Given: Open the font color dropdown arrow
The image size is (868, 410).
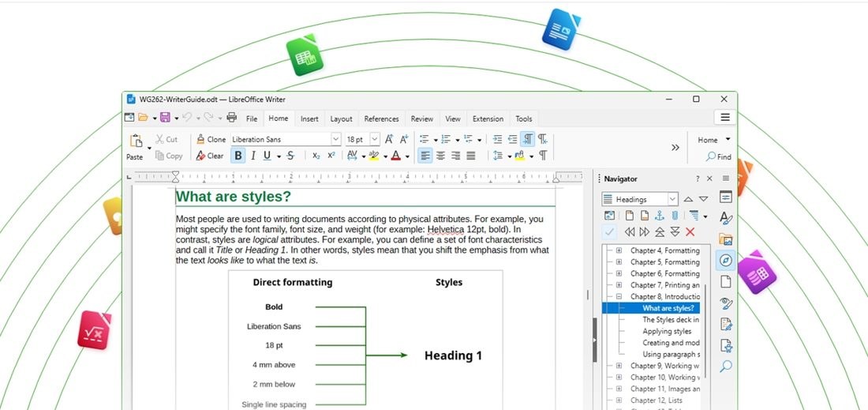Looking at the screenshot, I should pos(407,156).
